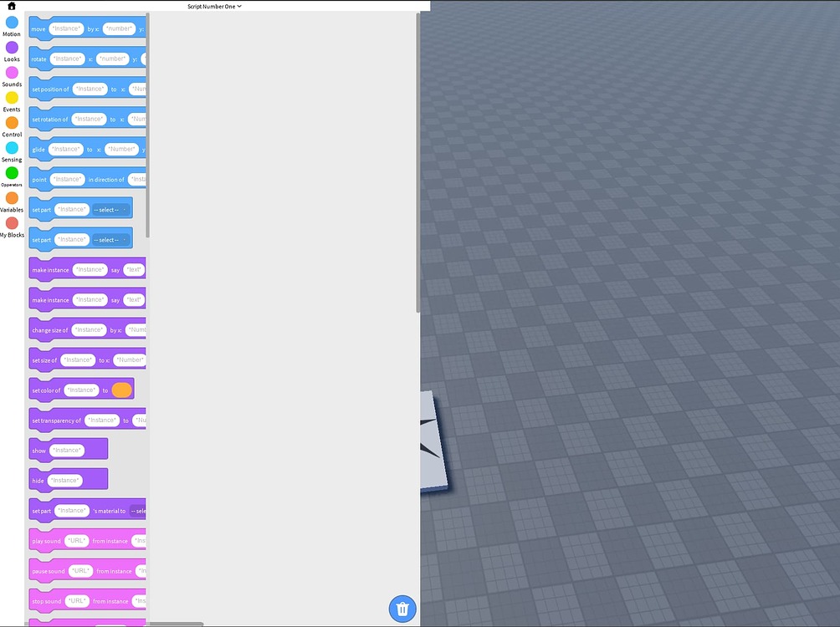Viewport: 840px width, 627px height.
Task: Click the orange color swatch in set color block
Action: (120, 390)
